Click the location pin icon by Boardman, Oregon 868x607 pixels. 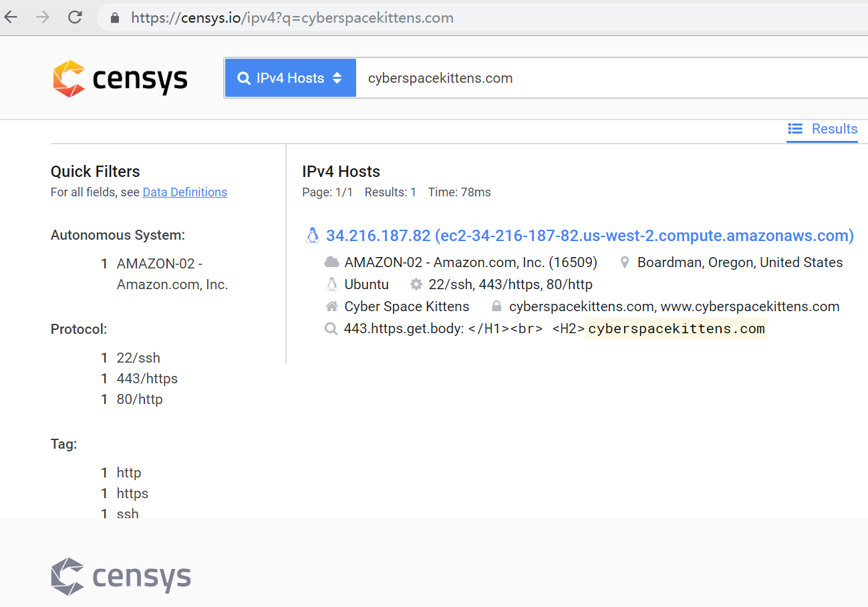pyautogui.click(x=625, y=262)
